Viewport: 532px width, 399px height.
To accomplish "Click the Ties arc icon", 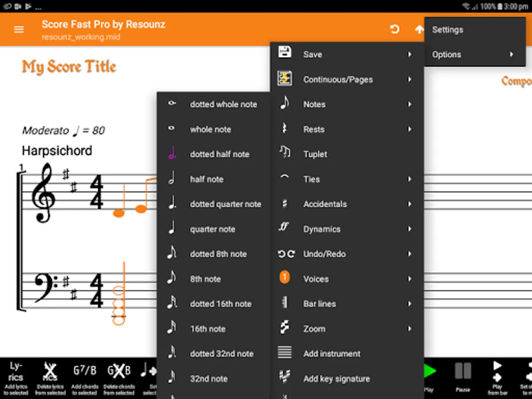I will click(x=285, y=177).
